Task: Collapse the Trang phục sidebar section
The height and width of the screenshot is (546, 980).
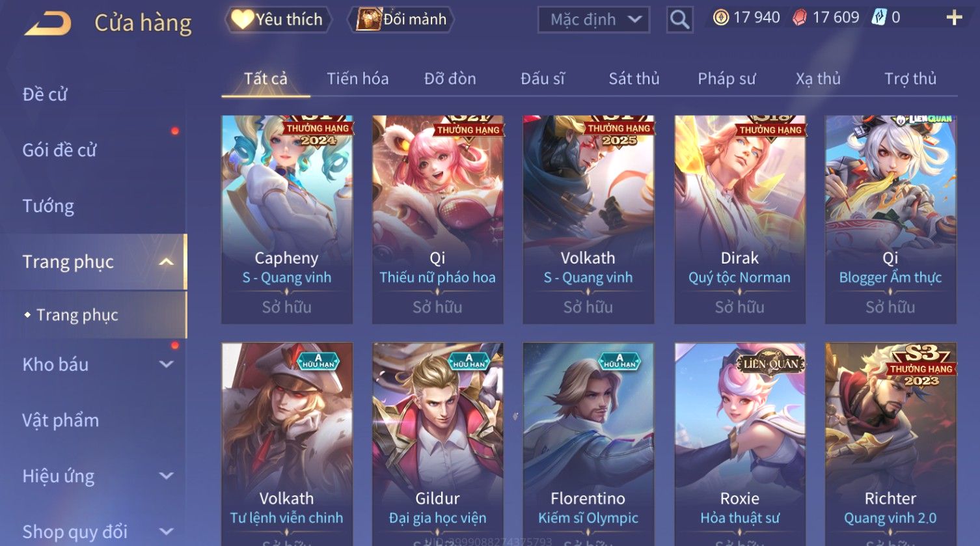Action: pyautogui.click(x=167, y=262)
